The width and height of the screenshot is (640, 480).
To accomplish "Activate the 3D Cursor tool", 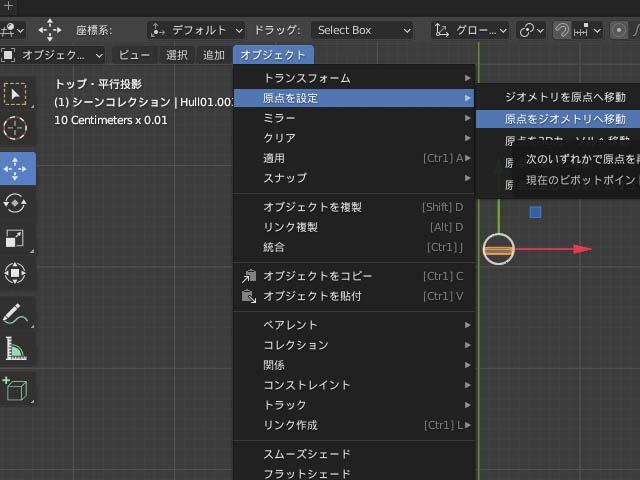I will coord(15,128).
